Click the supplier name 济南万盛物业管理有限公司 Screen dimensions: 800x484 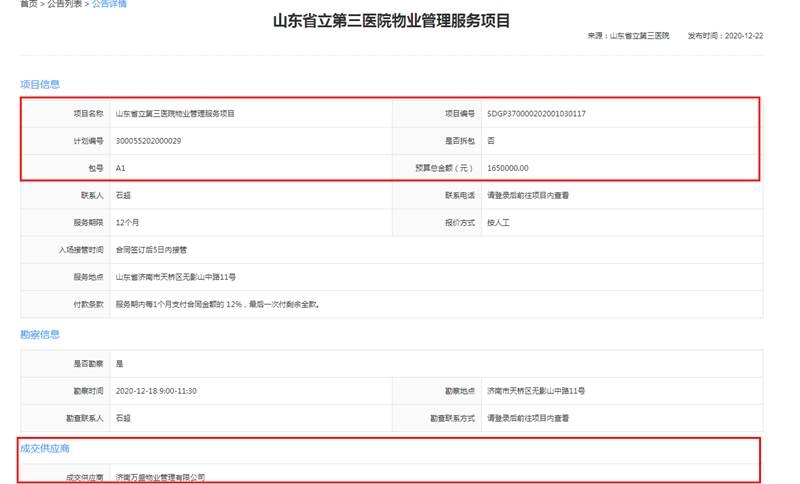pyautogui.click(x=160, y=478)
